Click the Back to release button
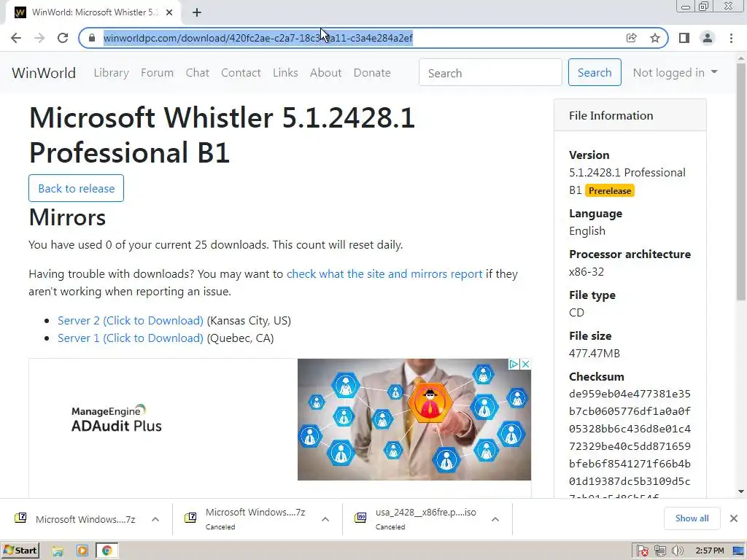Screen dimensions: 747x560 [x=76, y=188]
